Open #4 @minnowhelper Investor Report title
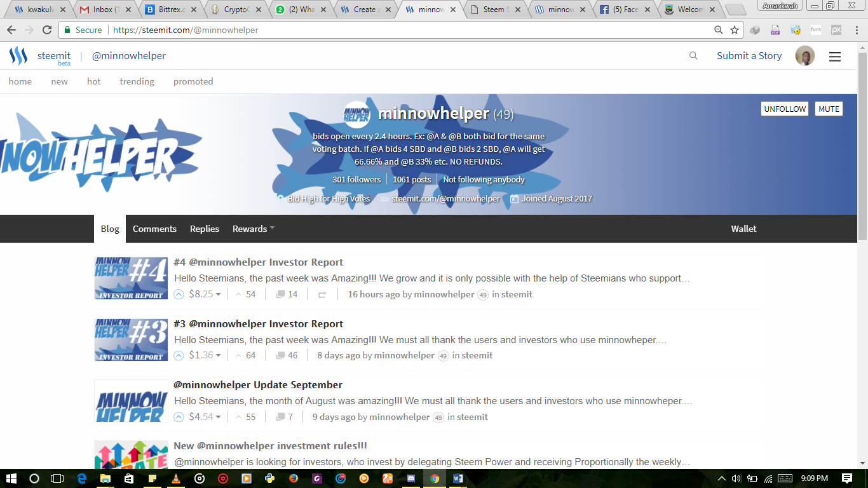Image resolution: width=868 pixels, height=488 pixels. (258, 262)
